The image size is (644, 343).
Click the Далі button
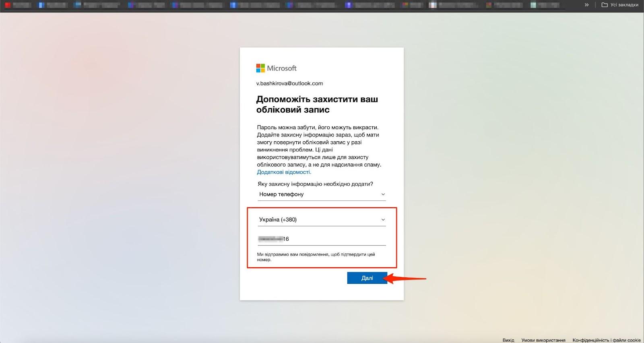[367, 278]
